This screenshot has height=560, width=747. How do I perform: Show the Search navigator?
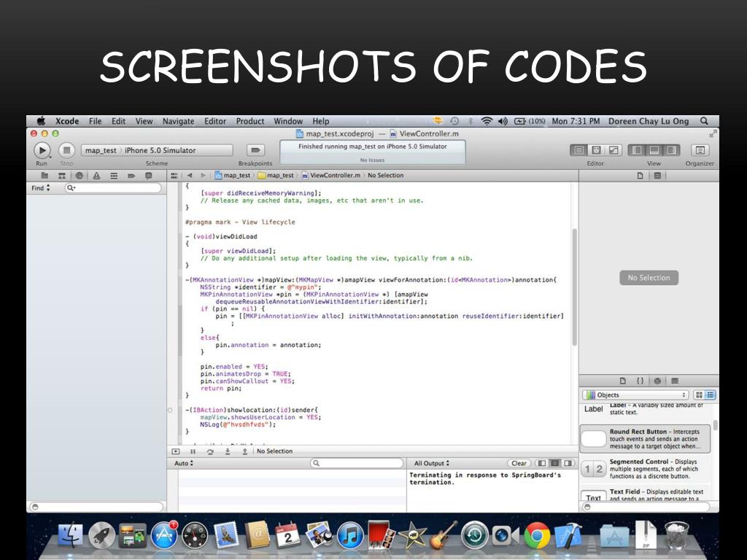79,176
